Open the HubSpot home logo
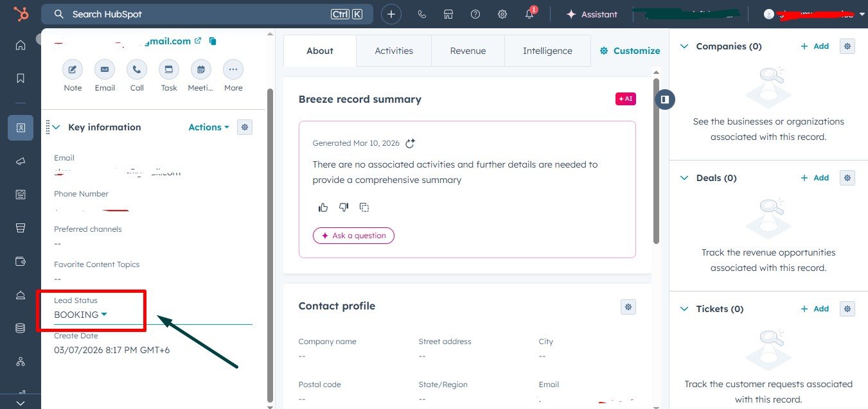 click(x=21, y=13)
